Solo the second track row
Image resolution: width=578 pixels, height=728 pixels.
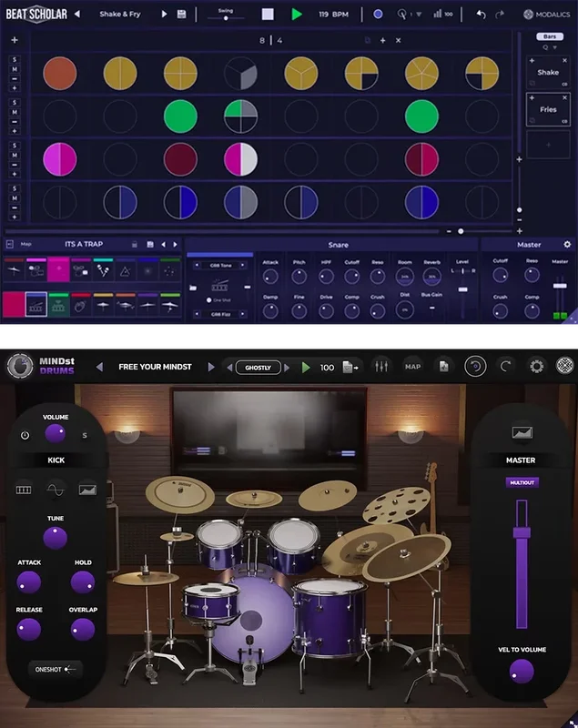click(x=15, y=103)
